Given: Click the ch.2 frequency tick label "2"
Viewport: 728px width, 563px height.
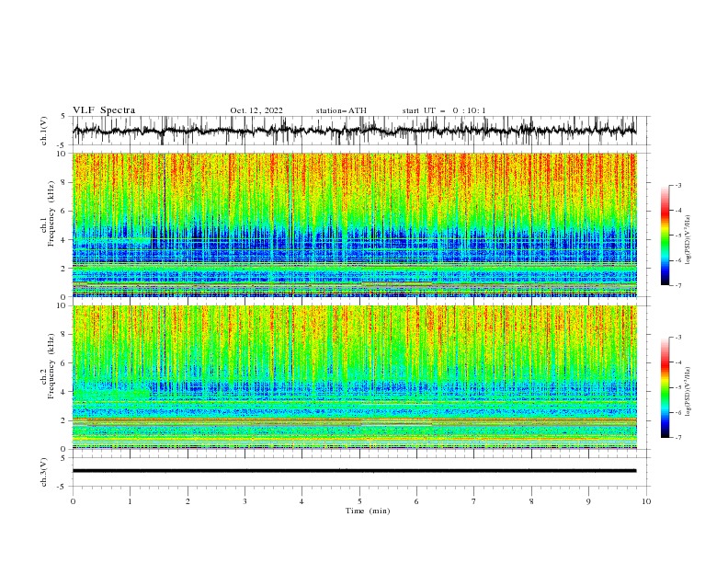Looking at the screenshot, I should pos(64,420).
